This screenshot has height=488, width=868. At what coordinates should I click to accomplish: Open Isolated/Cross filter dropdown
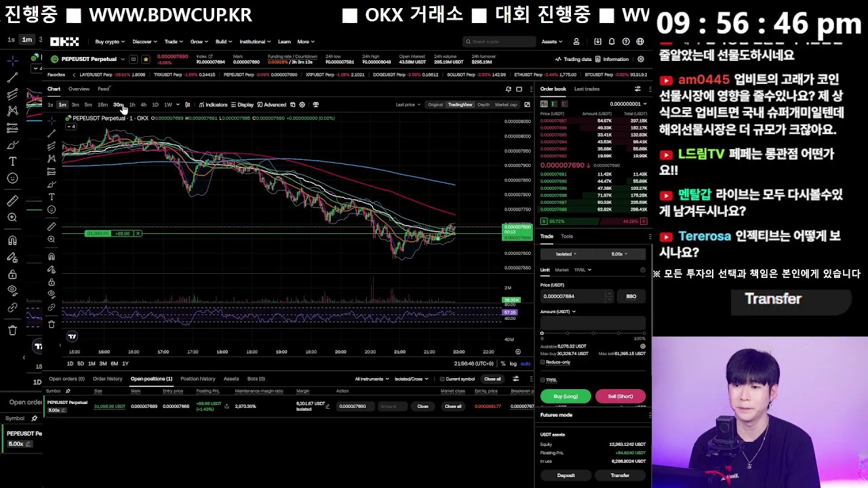coord(411,379)
